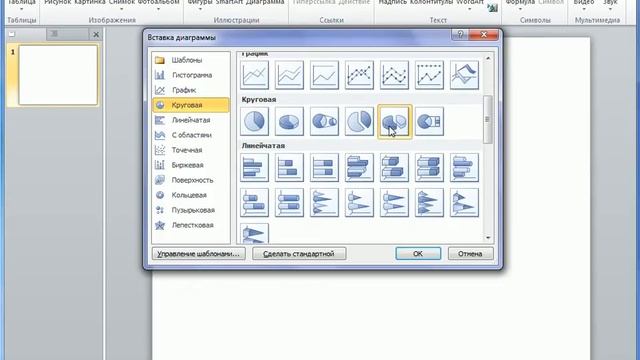Open the Точечная chart category
This screenshot has width=640, height=360.
tap(191, 150)
